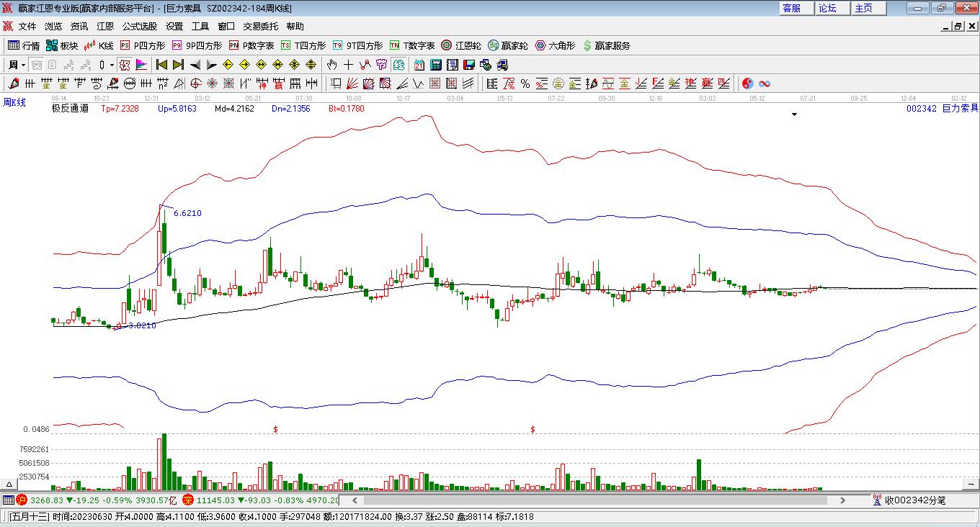Expand the 周 period dropdown
The image size is (980, 527).
click(x=17, y=65)
